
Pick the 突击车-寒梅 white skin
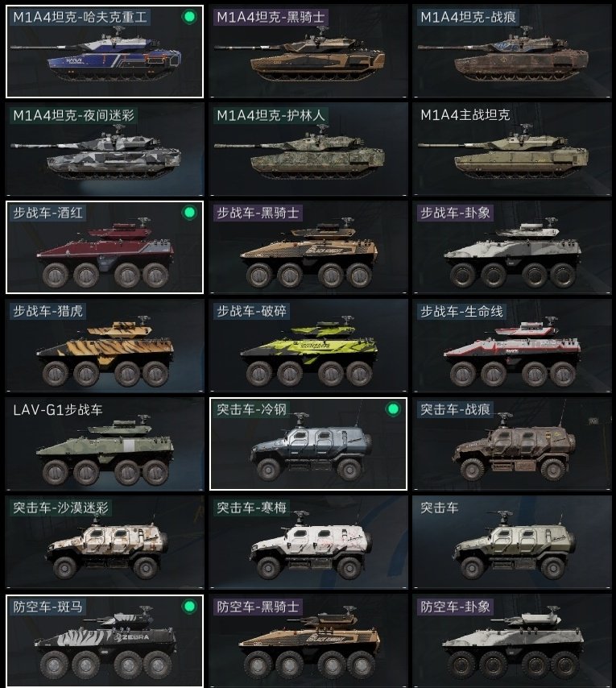pos(308,542)
